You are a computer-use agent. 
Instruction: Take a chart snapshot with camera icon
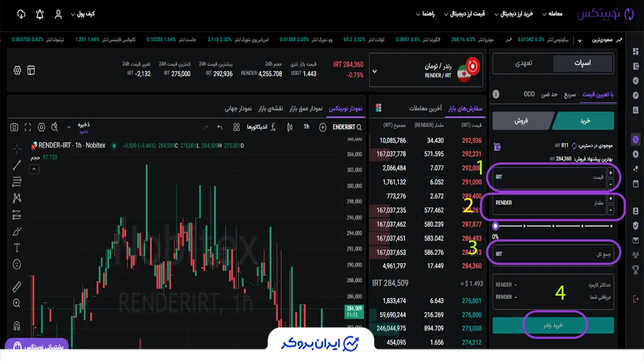(x=15, y=127)
